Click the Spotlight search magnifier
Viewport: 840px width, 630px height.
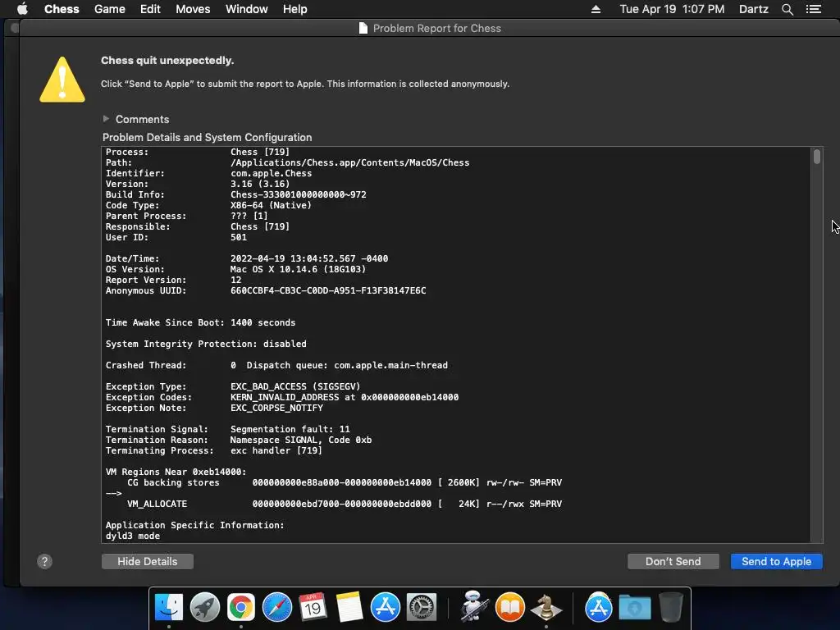(787, 9)
